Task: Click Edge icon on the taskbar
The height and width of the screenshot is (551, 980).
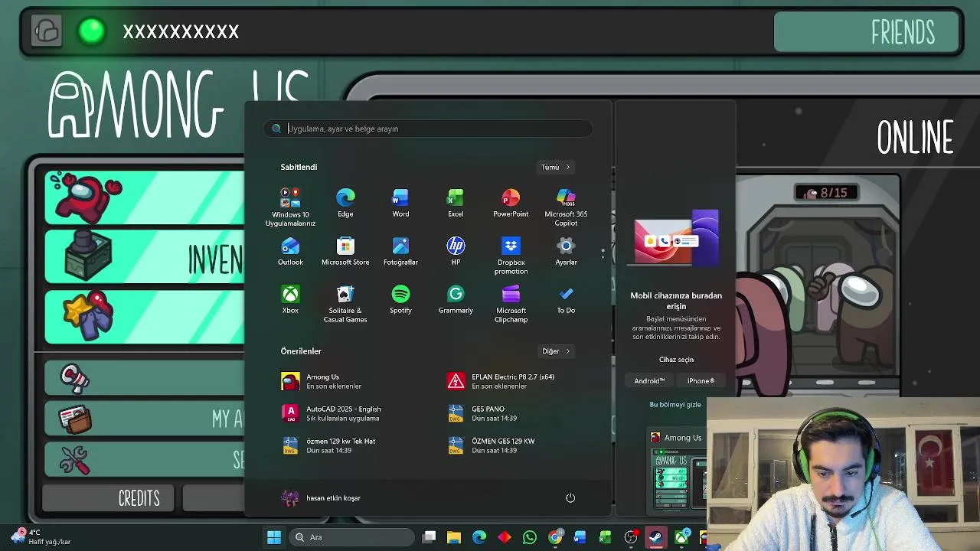Action: click(x=479, y=537)
